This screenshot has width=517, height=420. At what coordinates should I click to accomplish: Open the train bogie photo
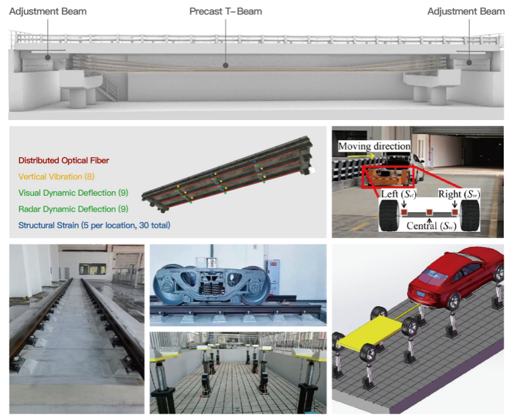(238, 284)
